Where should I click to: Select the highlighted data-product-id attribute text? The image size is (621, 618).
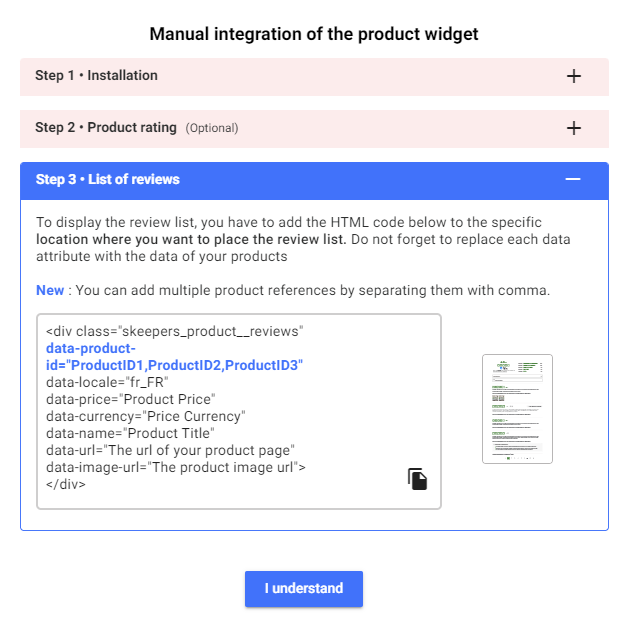pos(175,357)
